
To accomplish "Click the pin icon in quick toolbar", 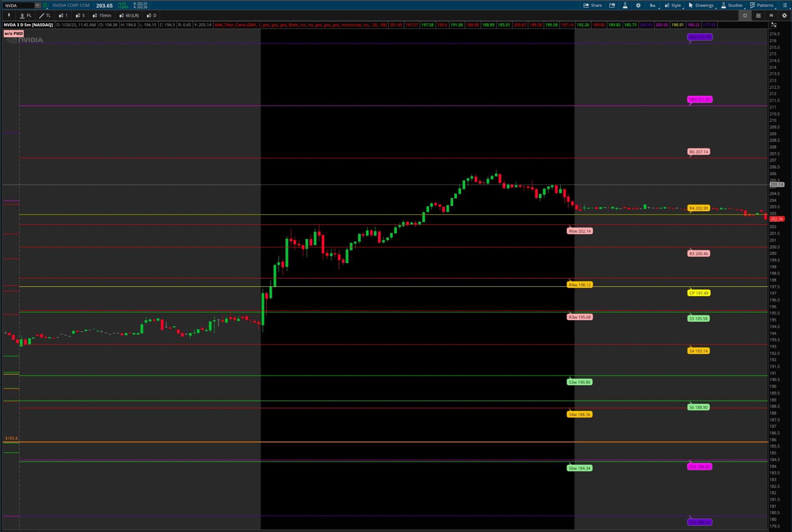I will click(x=9, y=15).
